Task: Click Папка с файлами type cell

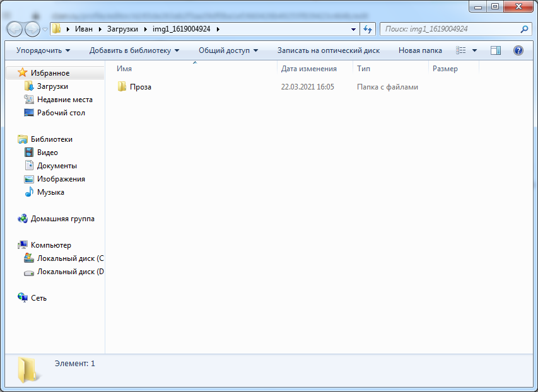Action: tap(387, 87)
